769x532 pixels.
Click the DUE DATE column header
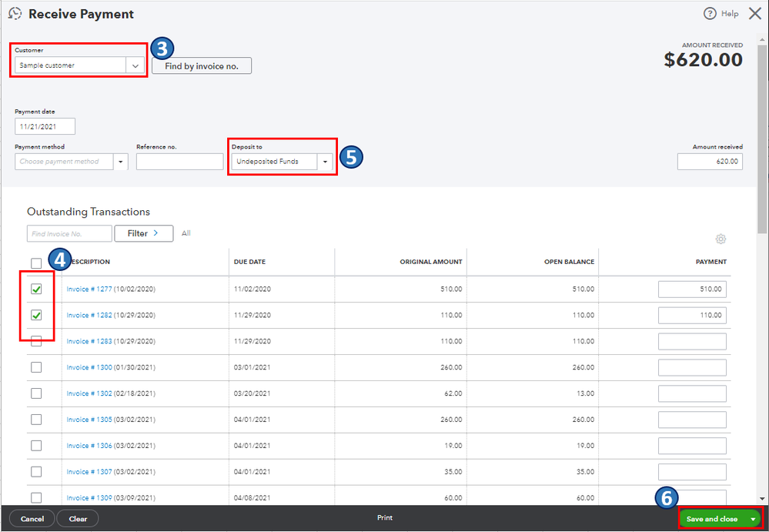(249, 262)
